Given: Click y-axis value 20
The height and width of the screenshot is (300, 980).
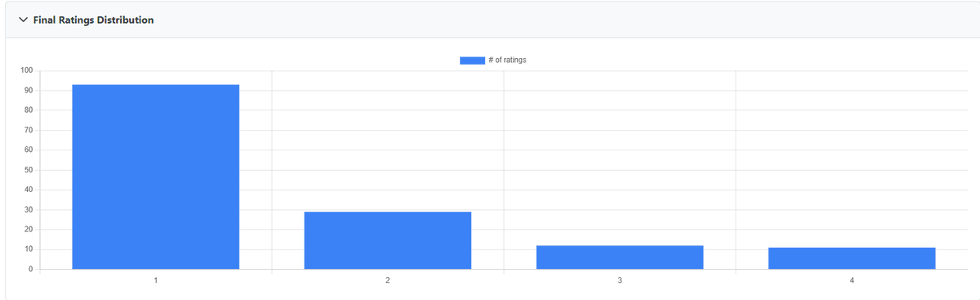Looking at the screenshot, I should tap(29, 230).
